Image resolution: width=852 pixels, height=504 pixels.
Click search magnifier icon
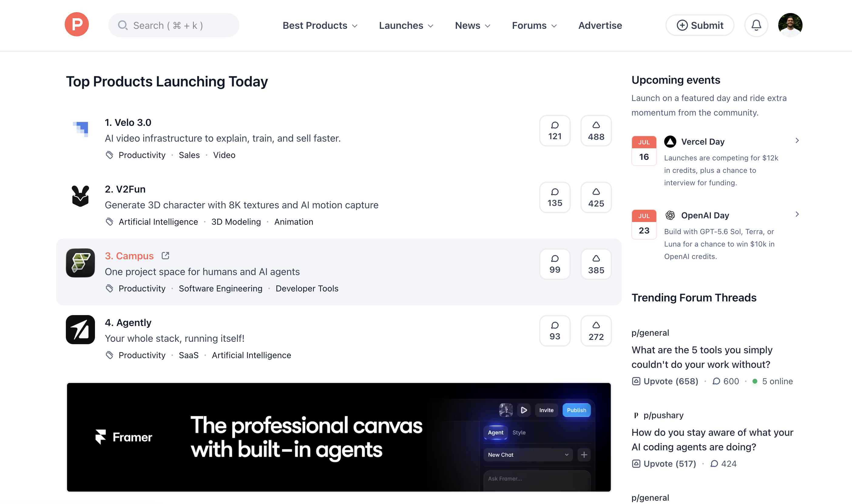pyautogui.click(x=123, y=25)
